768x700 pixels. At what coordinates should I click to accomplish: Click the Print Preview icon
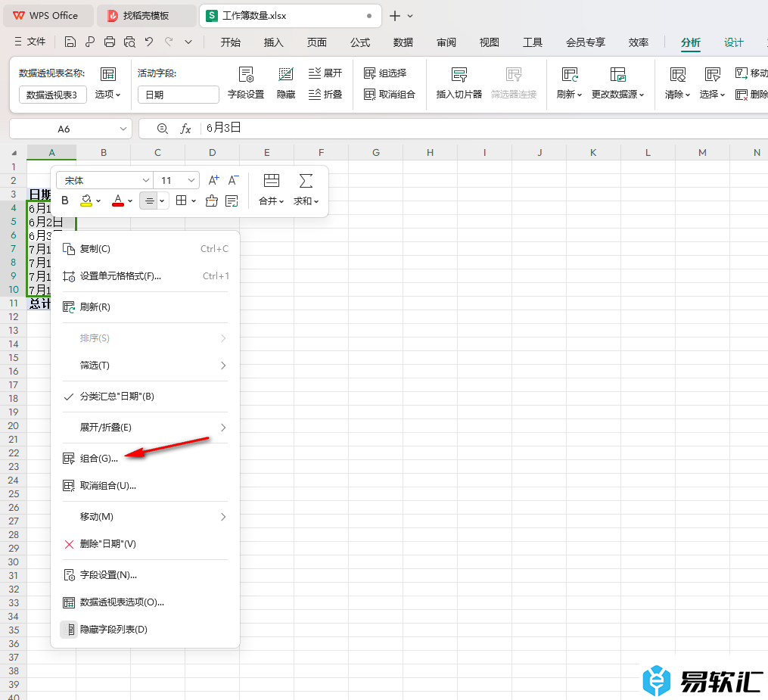pyautogui.click(x=129, y=42)
